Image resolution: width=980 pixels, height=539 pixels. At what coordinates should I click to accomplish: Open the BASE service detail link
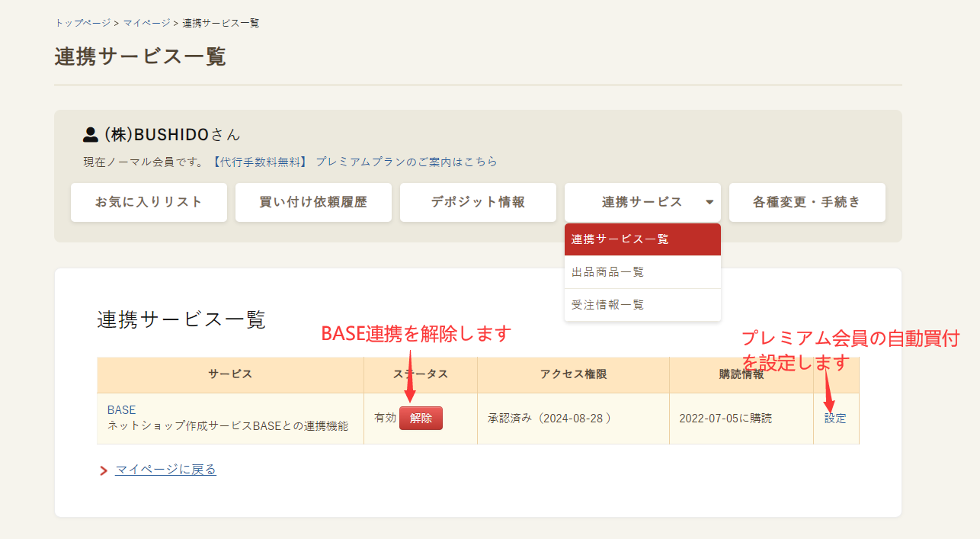(120, 409)
